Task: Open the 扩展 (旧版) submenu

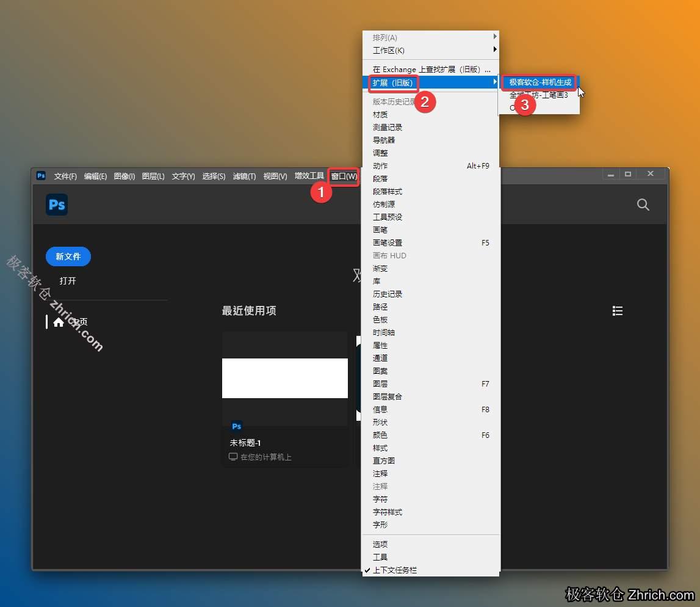Action: click(431, 82)
